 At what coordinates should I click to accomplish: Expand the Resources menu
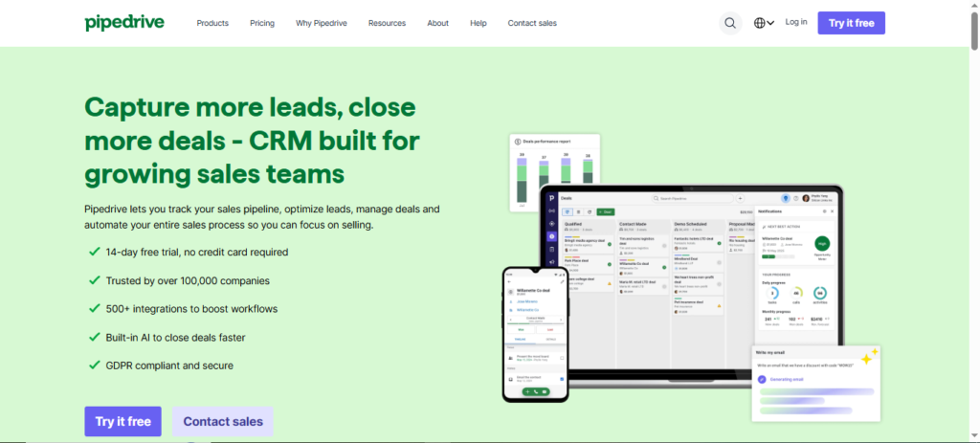tap(387, 23)
